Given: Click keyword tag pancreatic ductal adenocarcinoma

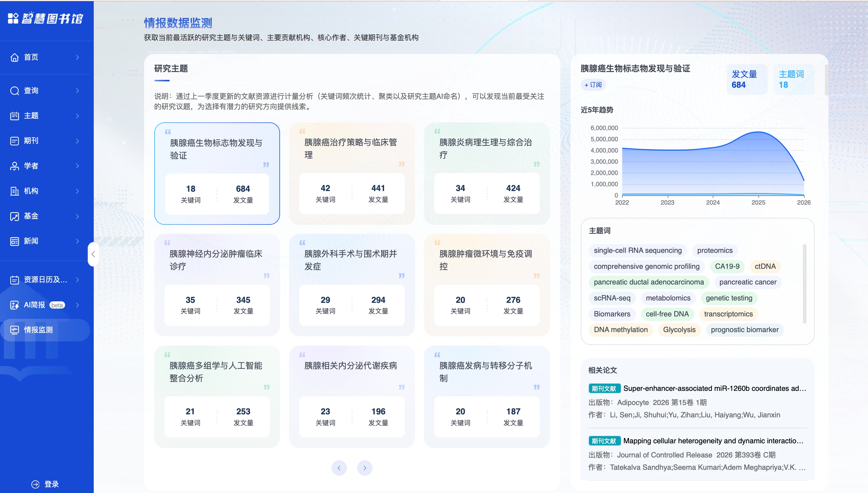Looking at the screenshot, I should 649,282.
